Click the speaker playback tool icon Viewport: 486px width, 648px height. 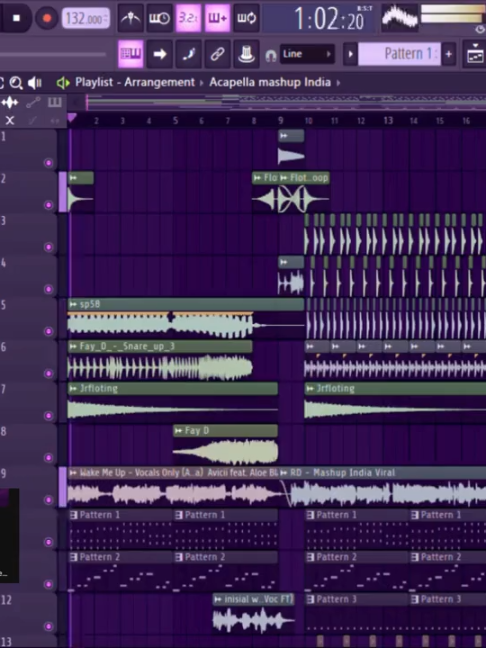[x=35, y=83]
